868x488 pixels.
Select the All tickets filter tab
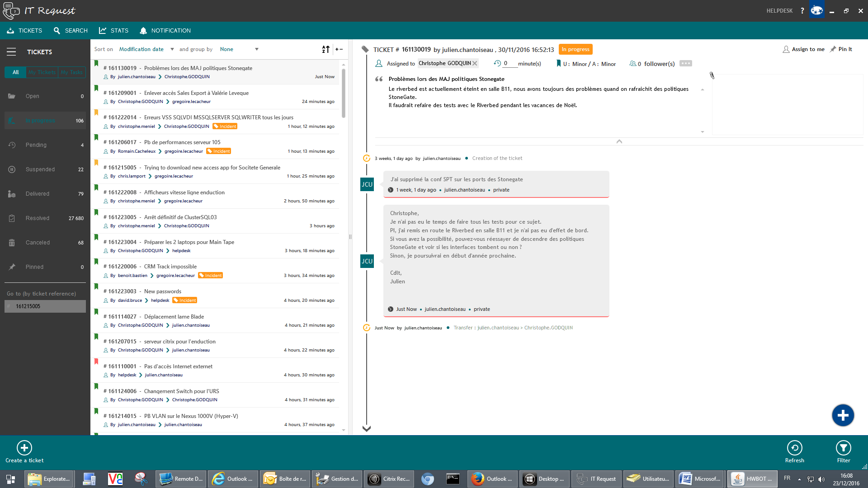point(15,72)
